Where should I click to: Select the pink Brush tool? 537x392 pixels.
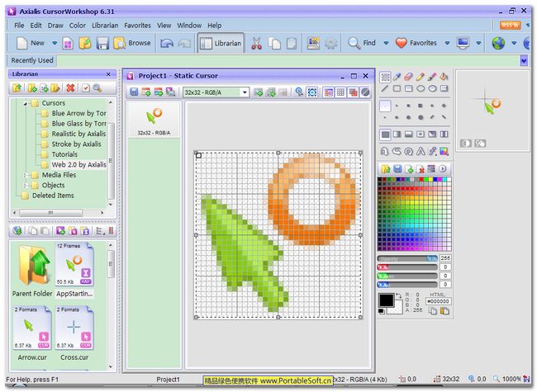pos(432,77)
